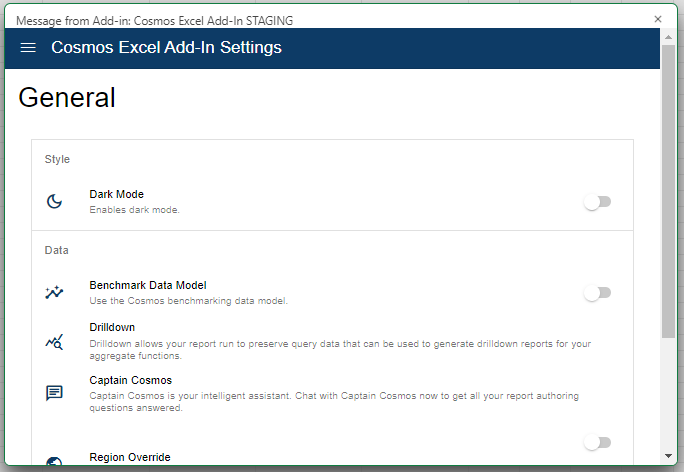Click the 'Message from Add-in' dialog title
Image resolution: width=684 pixels, height=472 pixels.
[154, 21]
